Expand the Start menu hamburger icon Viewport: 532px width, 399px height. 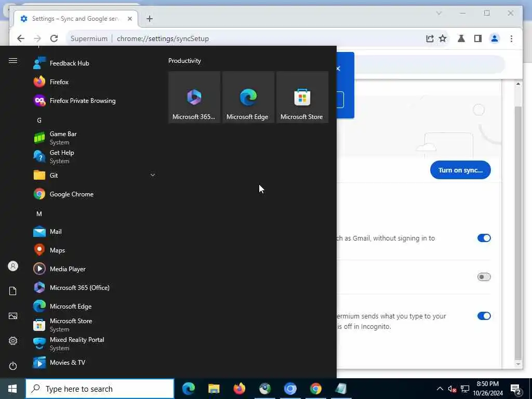pyautogui.click(x=13, y=61)
